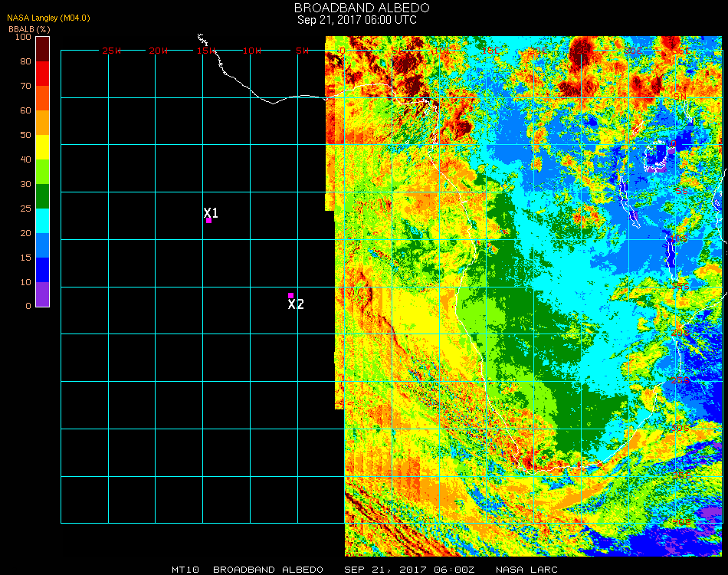Select the yellow 40-50 legend swatch
Screen dimensions: 728x575
pyautogui.click(x=43, y=147)
